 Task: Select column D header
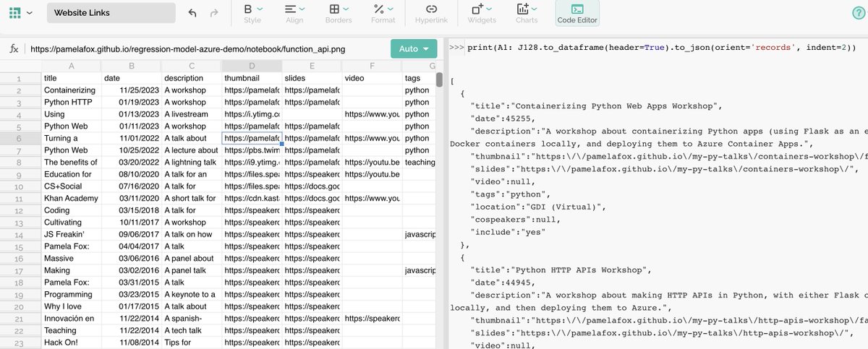[252, 66]
